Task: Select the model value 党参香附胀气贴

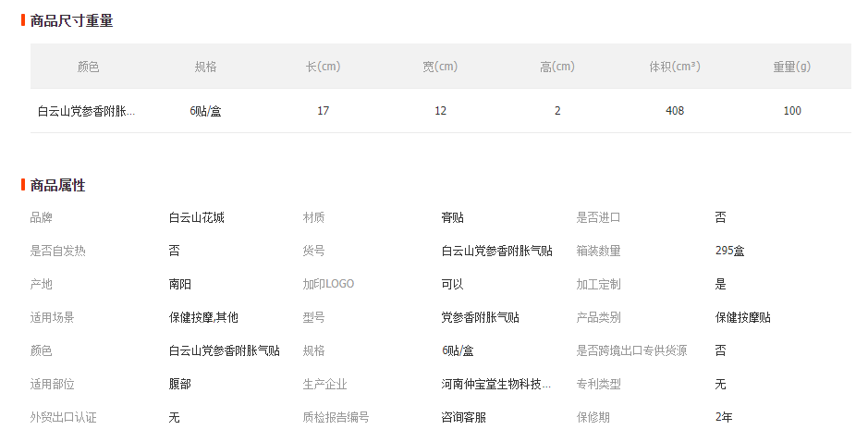Action: 480,317
